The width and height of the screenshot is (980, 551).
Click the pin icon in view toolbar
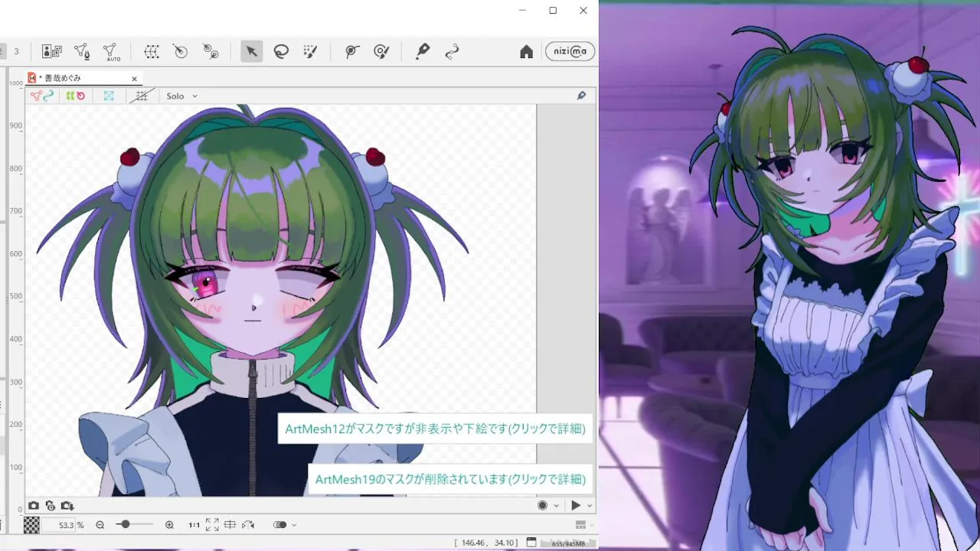[581, 96]
